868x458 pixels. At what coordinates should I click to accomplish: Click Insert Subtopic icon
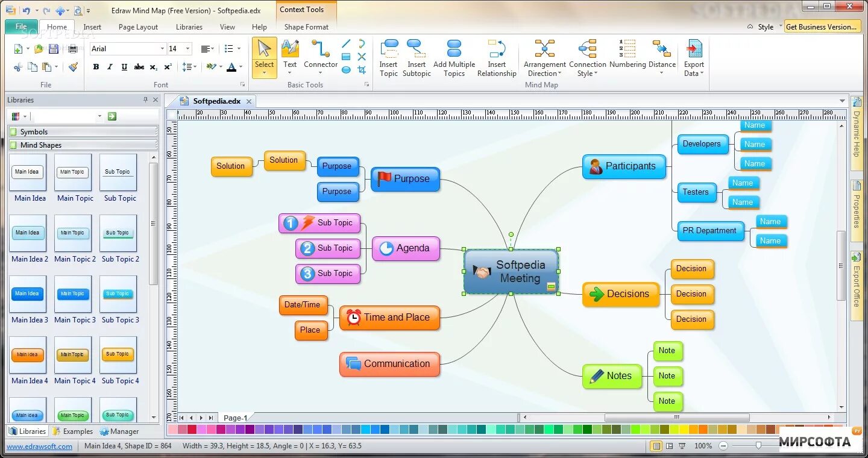[416, 49]
